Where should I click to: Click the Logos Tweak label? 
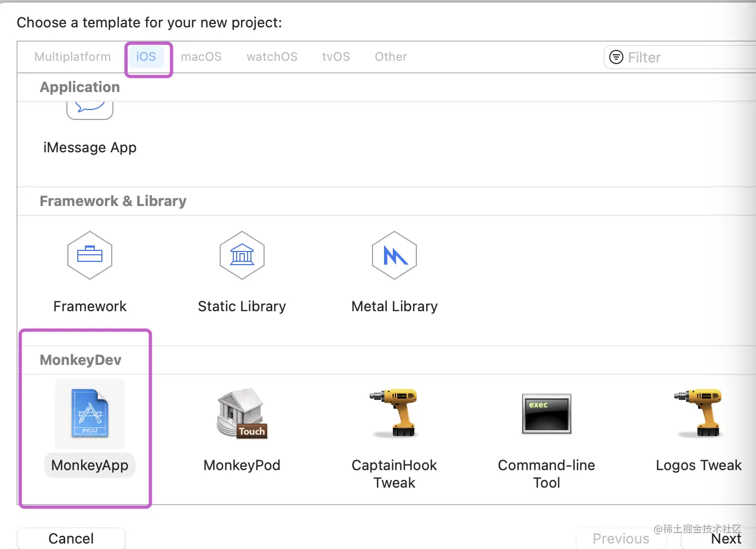coord(699,465)
